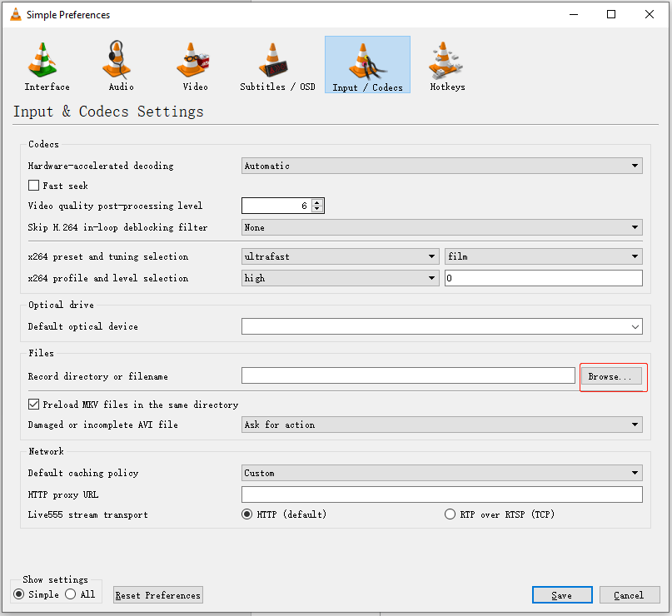Viewport: 672px width, 616px height.
Task: Decrease post-processing level with down arrow
Action: coord(317,209)
